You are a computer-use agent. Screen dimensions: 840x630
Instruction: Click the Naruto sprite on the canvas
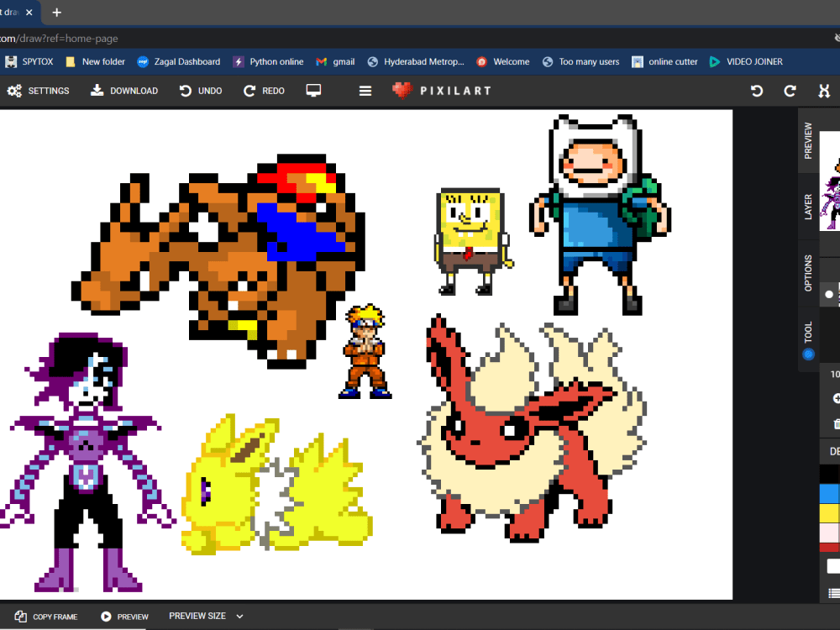coord(365,352)
